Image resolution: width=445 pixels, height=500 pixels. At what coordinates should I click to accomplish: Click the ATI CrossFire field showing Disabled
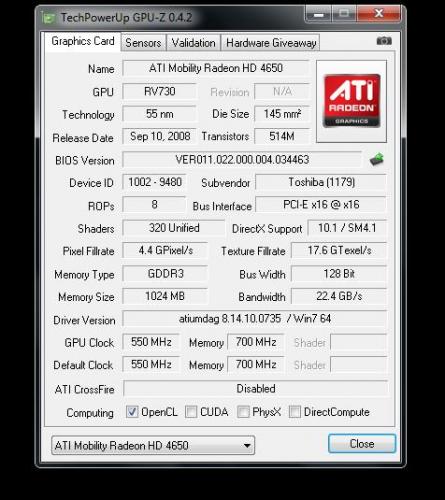click(256, 389)
